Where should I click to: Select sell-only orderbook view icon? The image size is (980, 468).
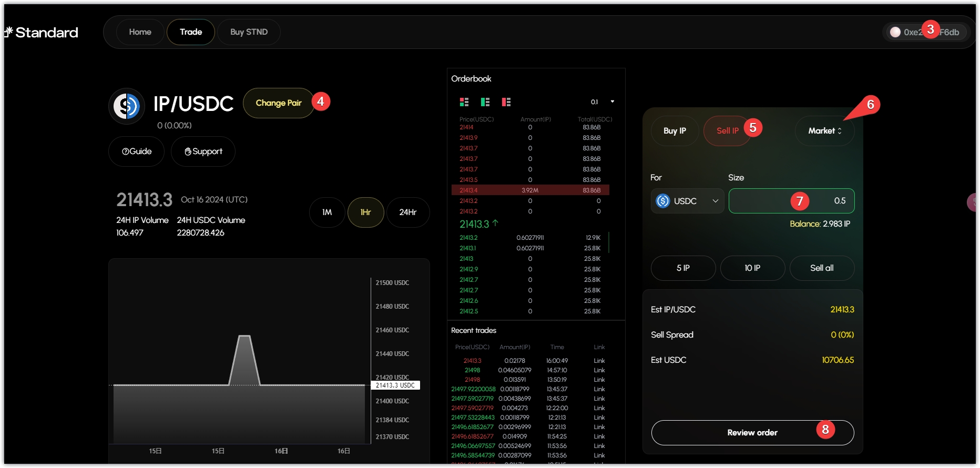pos(506,102)
